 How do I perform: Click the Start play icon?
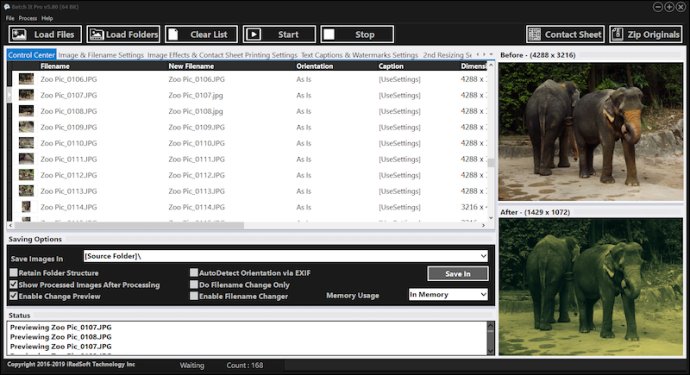(x=253, y=34)
